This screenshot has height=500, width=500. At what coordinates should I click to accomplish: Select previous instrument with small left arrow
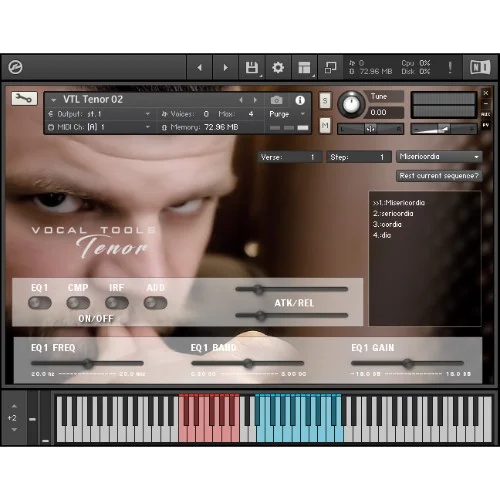pyautogui.click(x=241, y=100)
